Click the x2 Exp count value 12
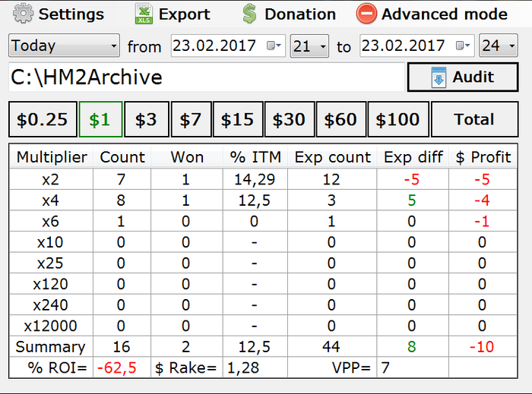The image size is (532, 394). tap(331, 180)
